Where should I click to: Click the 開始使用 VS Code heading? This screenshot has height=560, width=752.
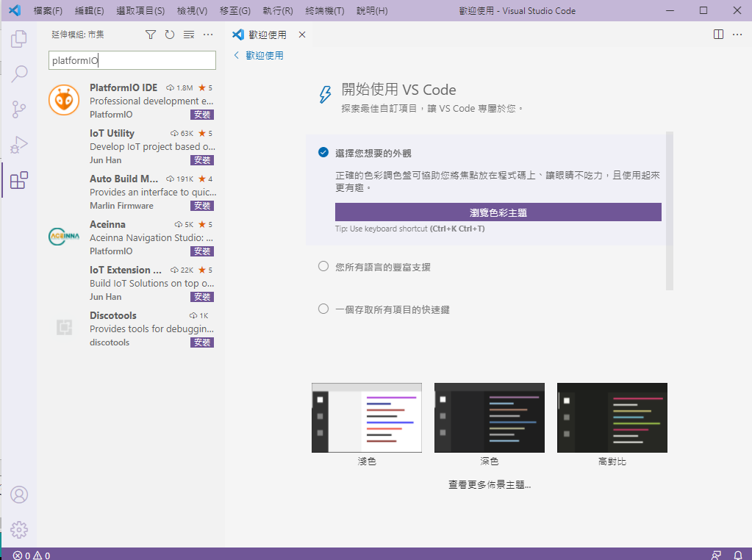tap(398, 90)
